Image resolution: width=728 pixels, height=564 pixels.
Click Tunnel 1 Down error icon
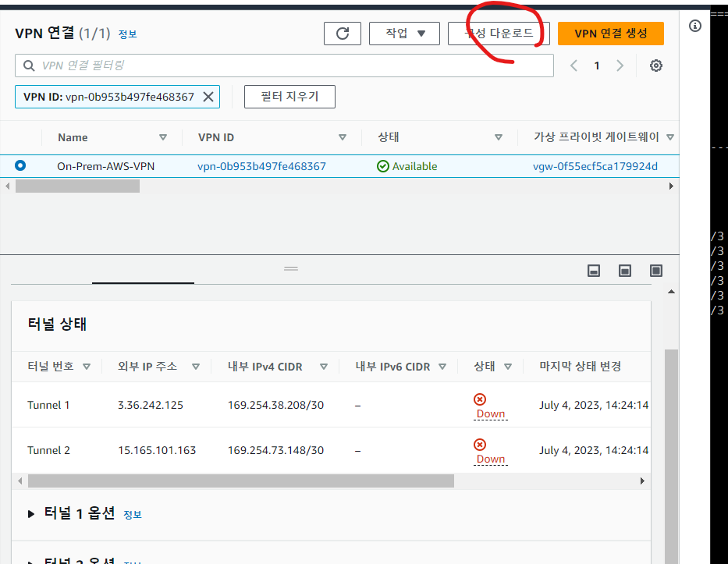[480, 399]
